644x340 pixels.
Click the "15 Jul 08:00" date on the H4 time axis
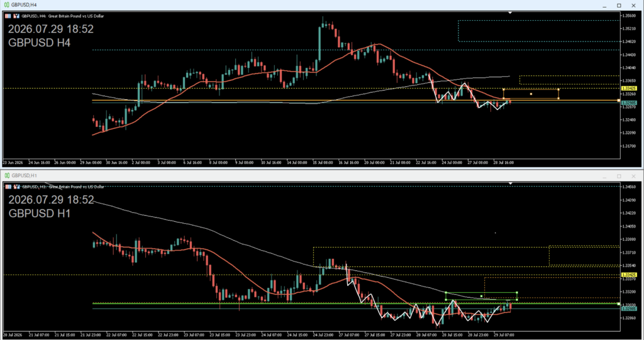coord(323,163)
